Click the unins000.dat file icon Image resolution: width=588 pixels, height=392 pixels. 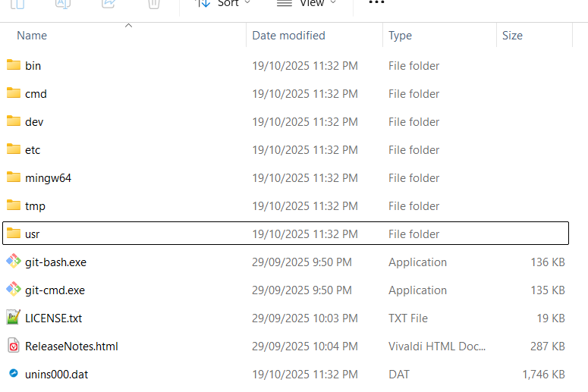point(14,374)
